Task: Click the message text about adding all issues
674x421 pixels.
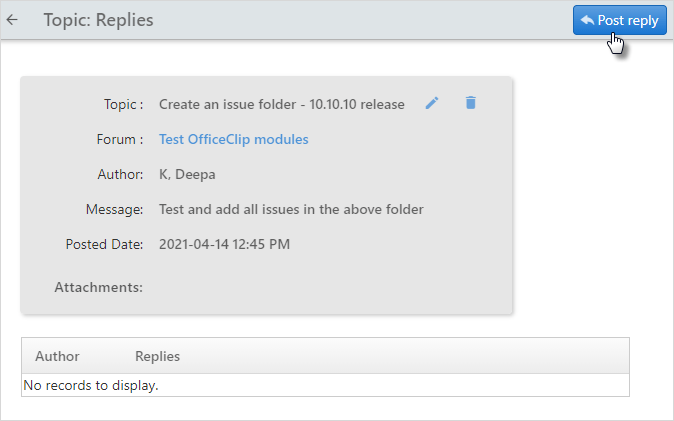Action: 291,209
